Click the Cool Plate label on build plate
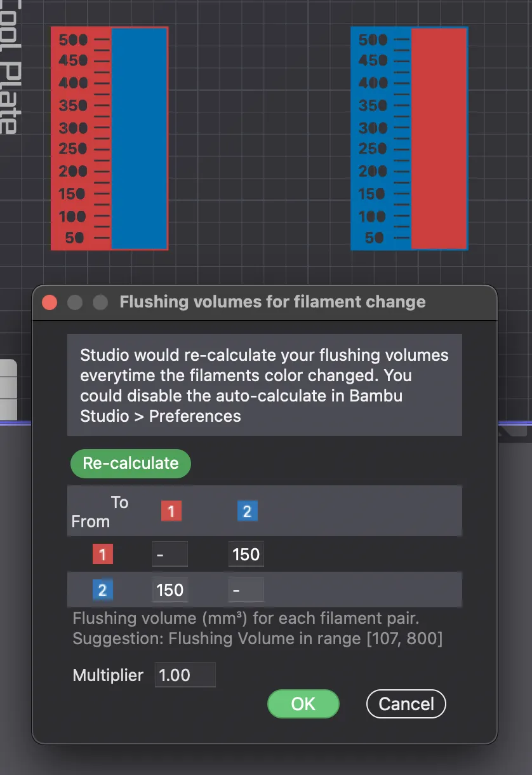Image resolution: width=532 pixels, height=775 pixels. tap(8, 67)
